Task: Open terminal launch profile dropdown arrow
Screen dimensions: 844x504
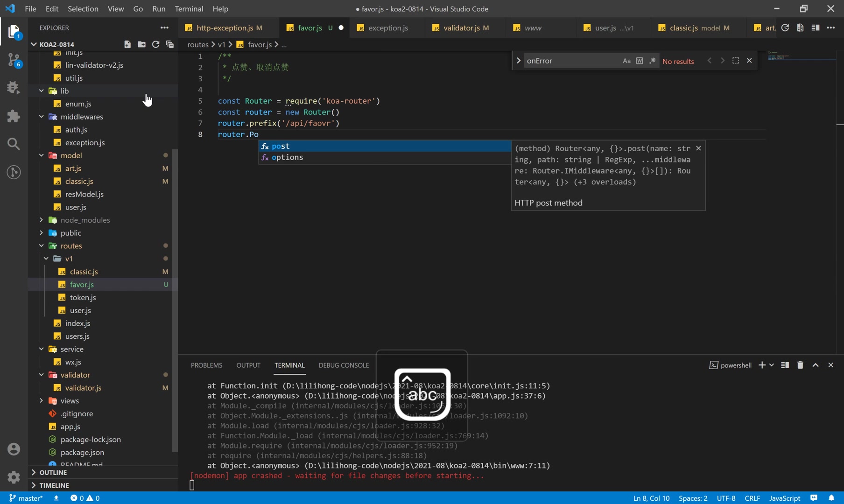Action: [772, 365]
